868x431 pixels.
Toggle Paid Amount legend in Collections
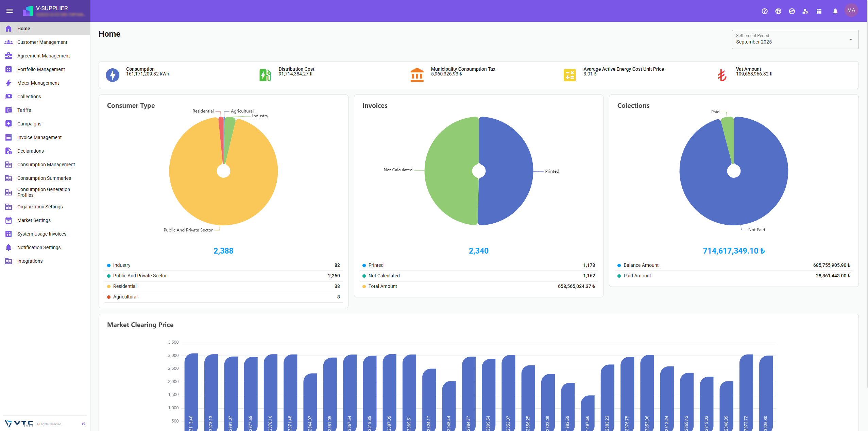pos(637,276)
